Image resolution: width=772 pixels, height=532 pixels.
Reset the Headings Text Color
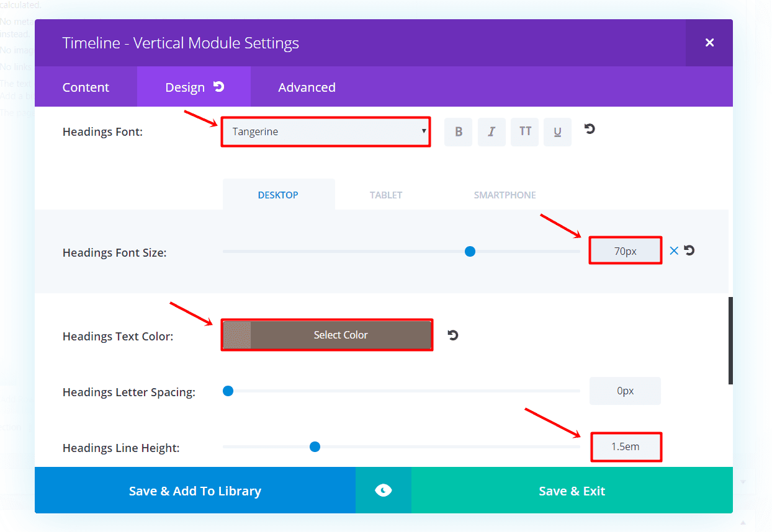tap(453, 335)
